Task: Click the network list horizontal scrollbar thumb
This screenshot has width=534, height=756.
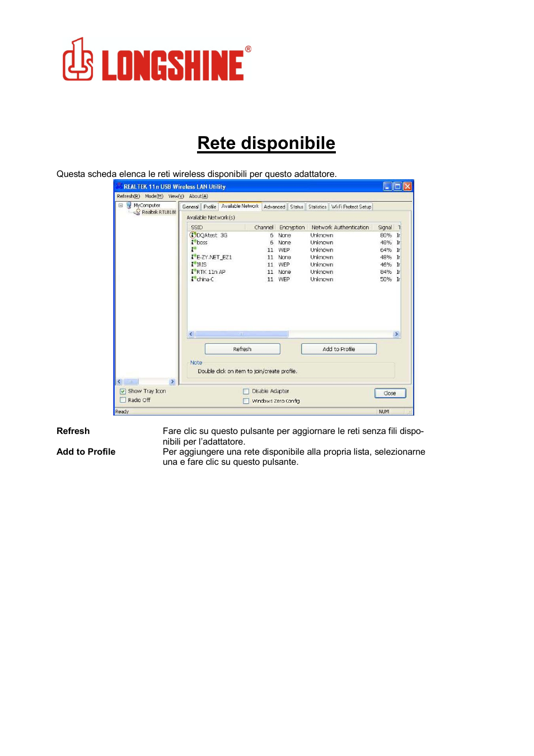Action: [x=241, y=334]
